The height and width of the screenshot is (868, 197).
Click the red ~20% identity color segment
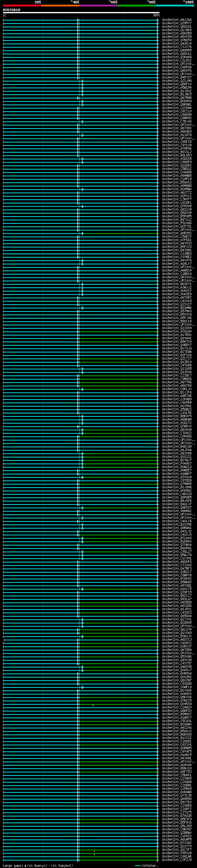[22, 6]
